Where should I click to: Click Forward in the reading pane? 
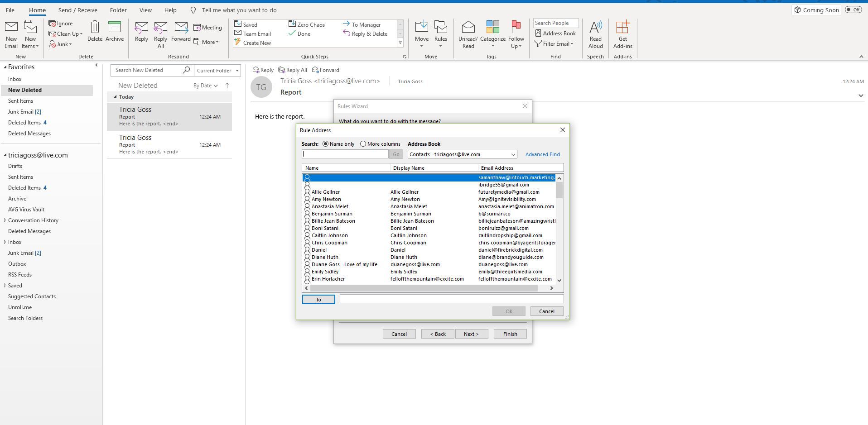pyautogui.click(x=326, y=70)
